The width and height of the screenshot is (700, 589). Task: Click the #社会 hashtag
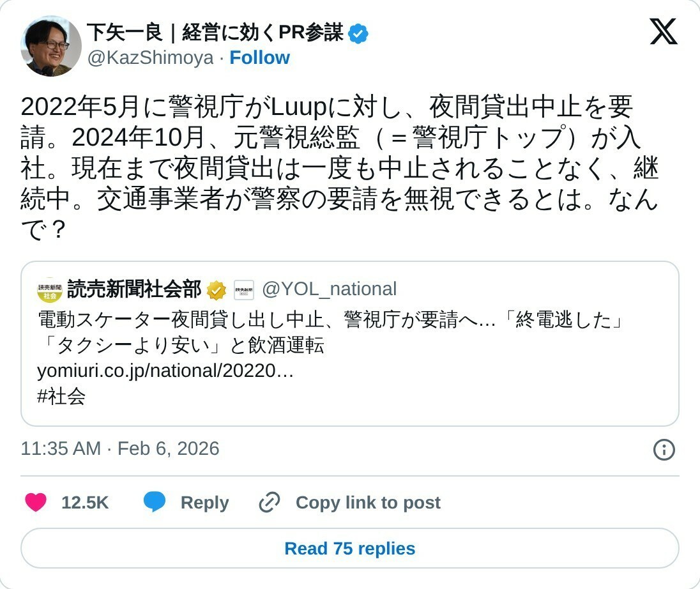point(61,397)
